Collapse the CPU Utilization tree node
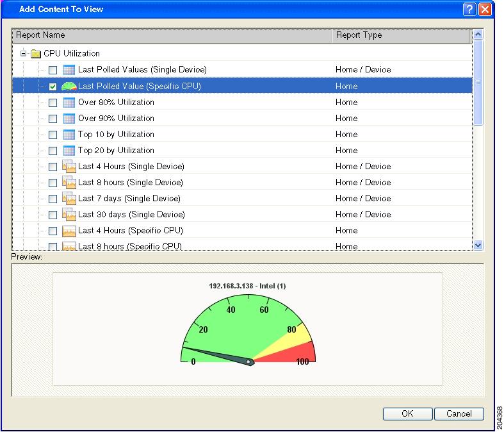 coord(23,53)
